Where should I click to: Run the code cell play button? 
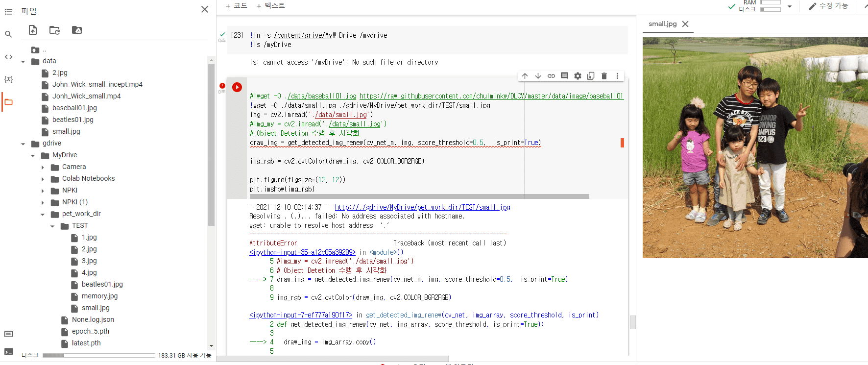(237, 87)
